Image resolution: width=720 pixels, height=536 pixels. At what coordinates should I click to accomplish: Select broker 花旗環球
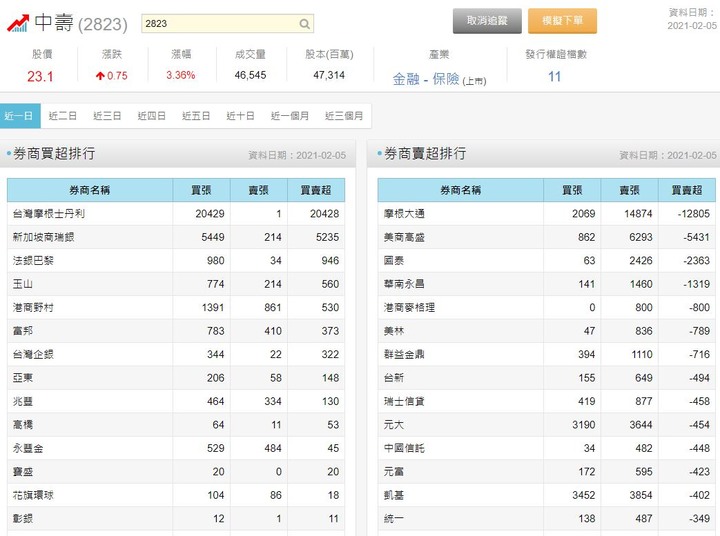(33, 495)
